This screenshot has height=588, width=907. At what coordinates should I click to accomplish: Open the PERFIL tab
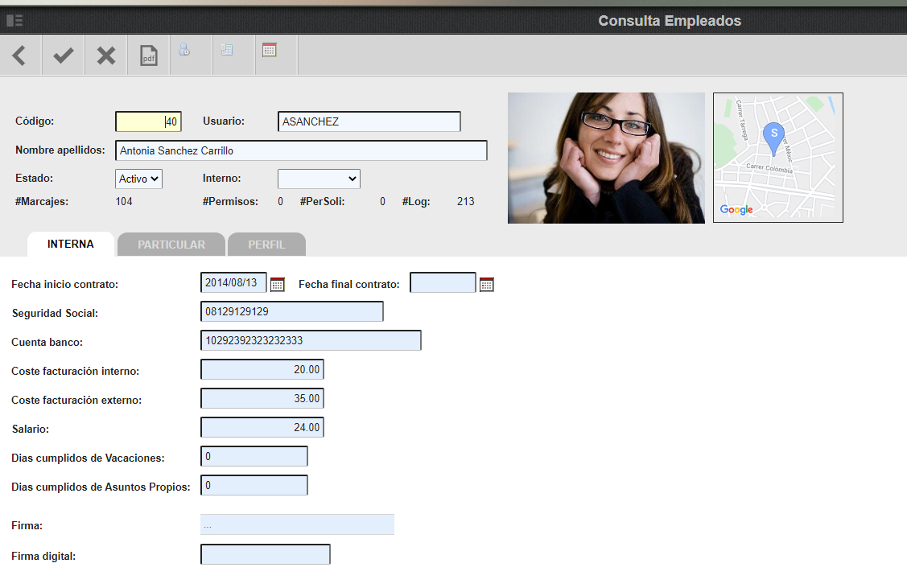pos(266,245)
